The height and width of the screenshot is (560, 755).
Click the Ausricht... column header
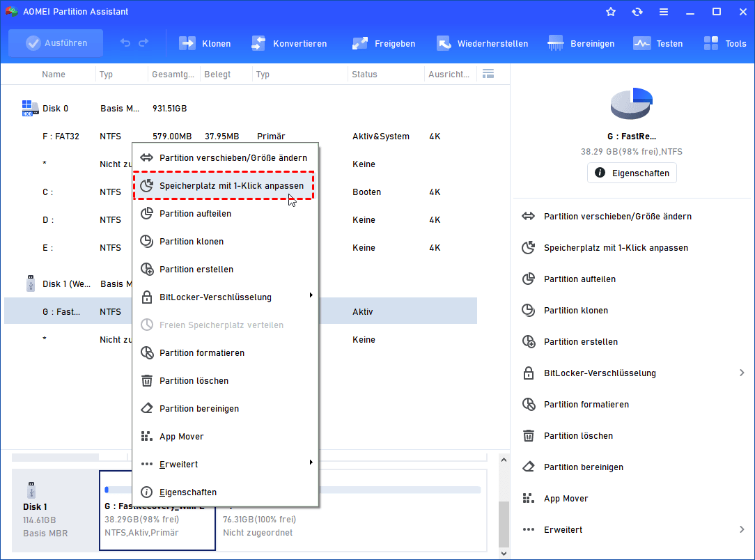coord(449,74)
